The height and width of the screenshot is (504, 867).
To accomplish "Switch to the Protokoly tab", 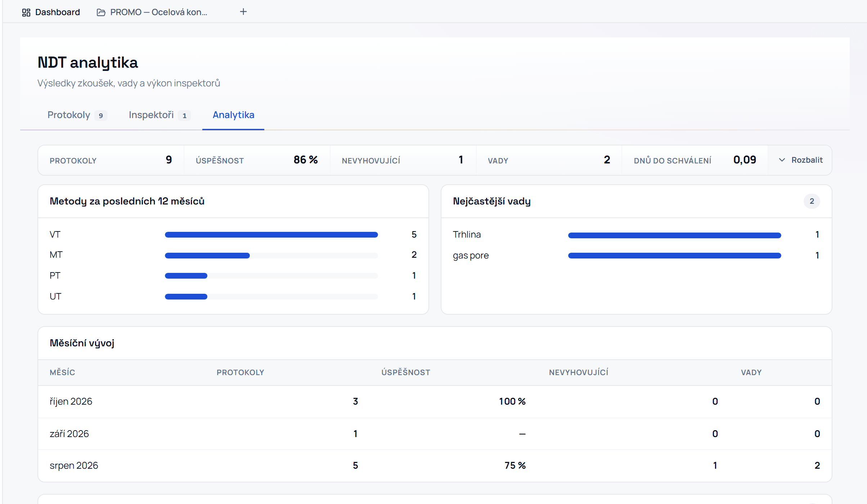I will 77,115.
